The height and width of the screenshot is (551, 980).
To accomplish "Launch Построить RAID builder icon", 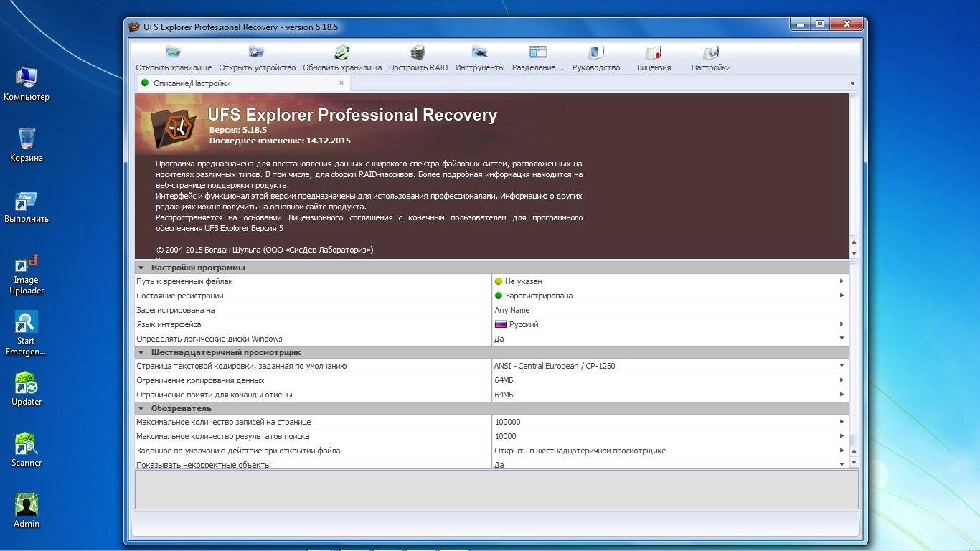I will [x=418, y=52].
